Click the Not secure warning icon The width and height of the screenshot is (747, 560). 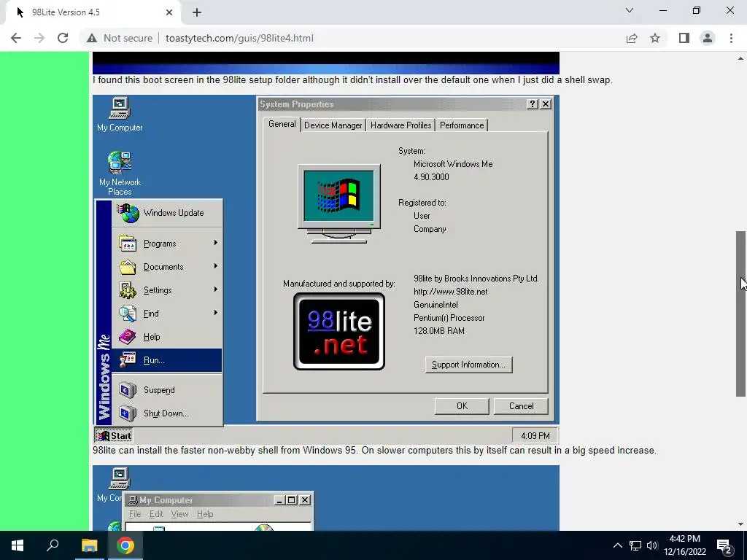tap(92, 38)
